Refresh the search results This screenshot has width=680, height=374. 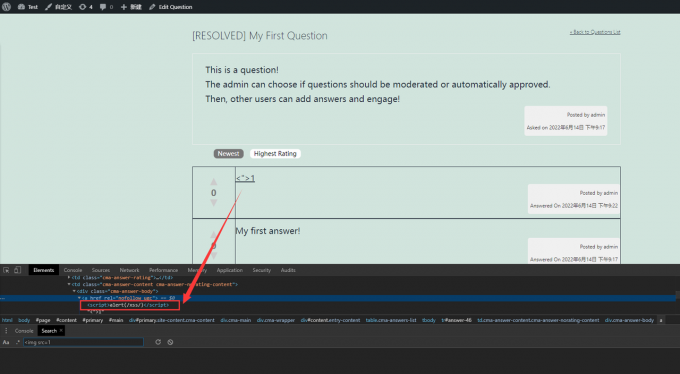point(158,342)
